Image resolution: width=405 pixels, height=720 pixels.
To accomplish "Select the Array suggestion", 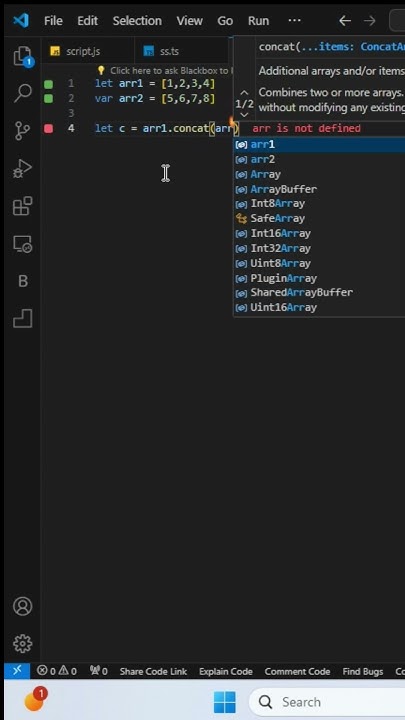I will point(319,174).
